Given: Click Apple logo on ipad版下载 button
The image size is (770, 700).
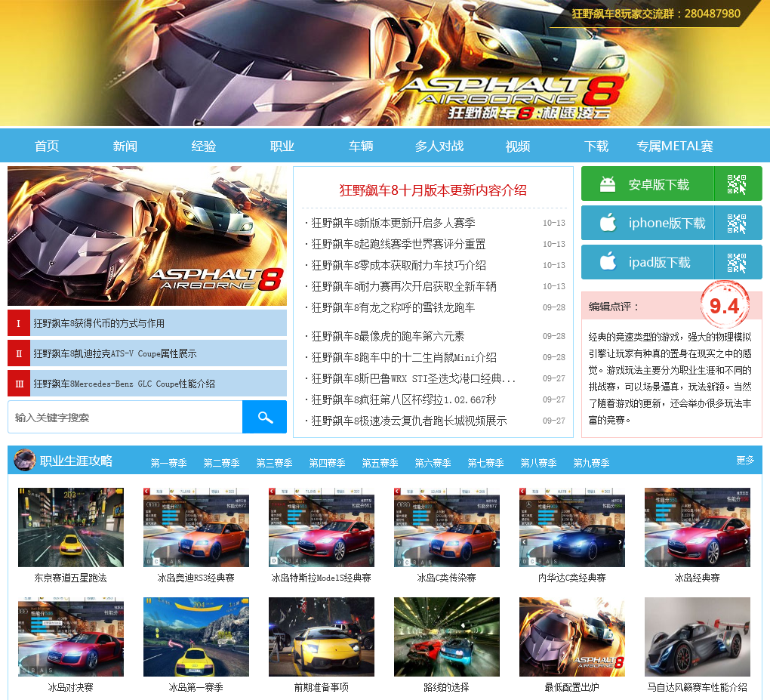Looking at the screenshot, I should click(x=608, y=261).
